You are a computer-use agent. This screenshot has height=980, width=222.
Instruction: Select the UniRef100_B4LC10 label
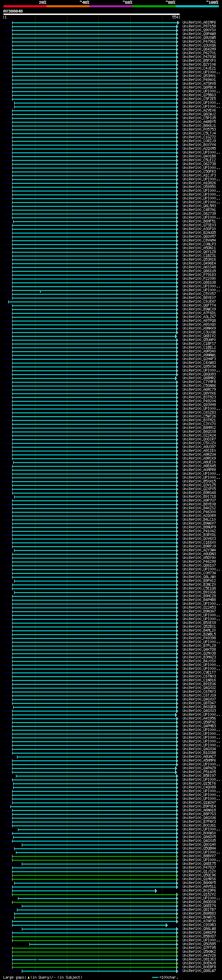click(x=199, y=520)
